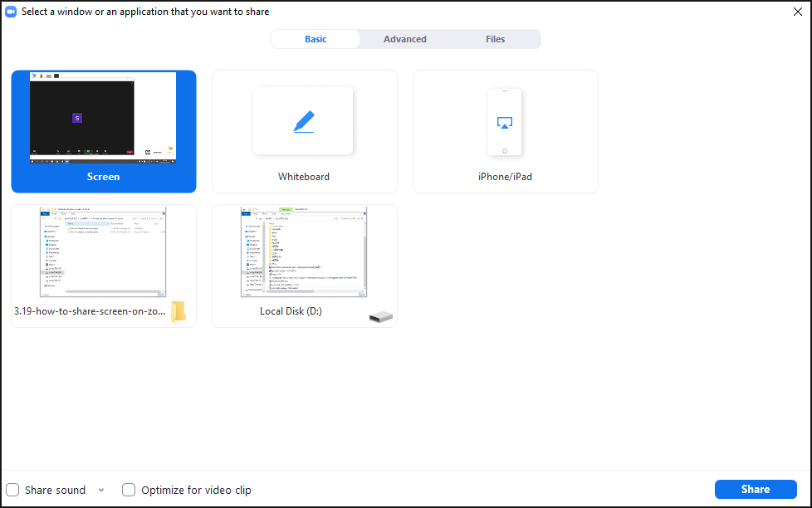Viewport: 812px width, 508px height.
Task: Click the yellow folder icon
Action: coord(179,312)
